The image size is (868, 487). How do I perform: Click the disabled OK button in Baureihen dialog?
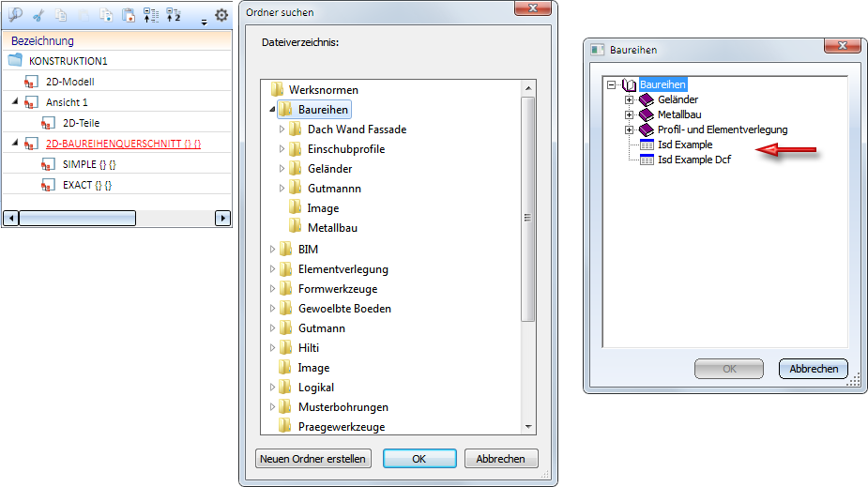[729, 369]
